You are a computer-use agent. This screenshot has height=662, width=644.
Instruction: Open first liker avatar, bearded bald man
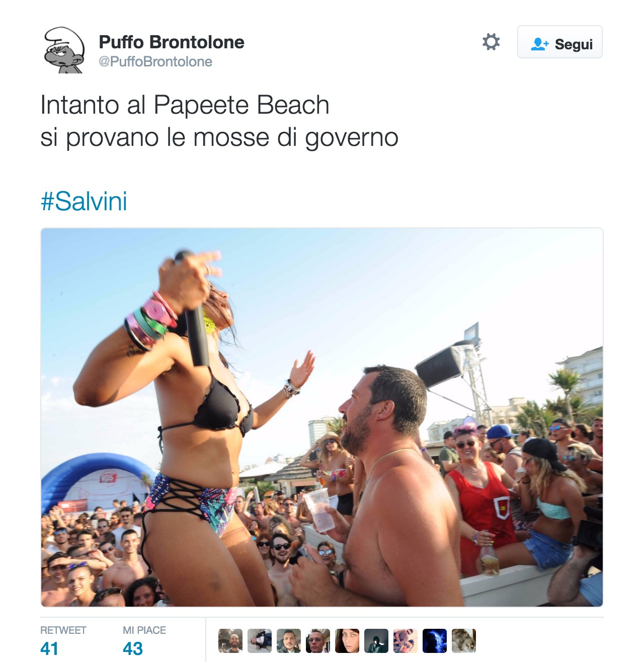coord(230,641)
